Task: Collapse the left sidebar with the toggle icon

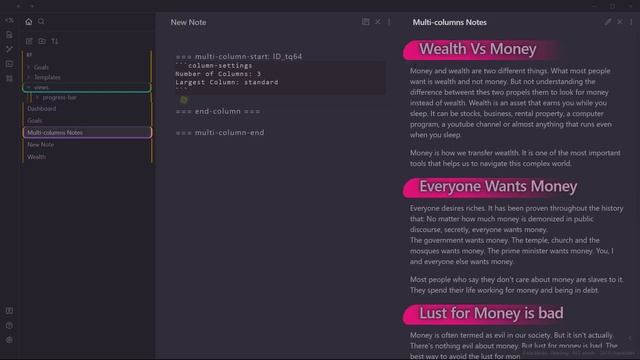Action: click(x=9, y=20)
